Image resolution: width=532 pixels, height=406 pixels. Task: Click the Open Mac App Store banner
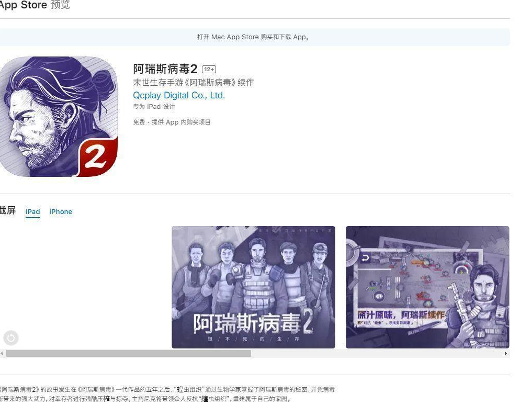tap(254, 37)
